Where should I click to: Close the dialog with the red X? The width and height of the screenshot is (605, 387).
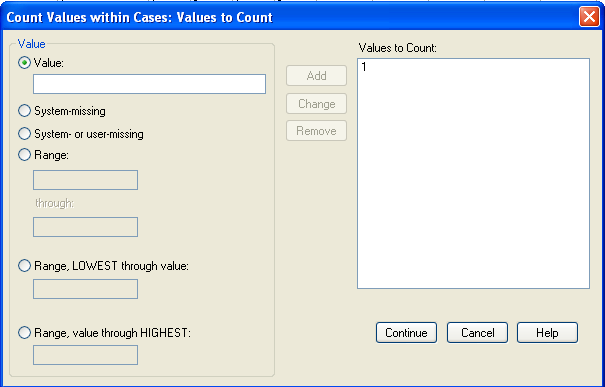pyautogui.click(x=589, y=17)
